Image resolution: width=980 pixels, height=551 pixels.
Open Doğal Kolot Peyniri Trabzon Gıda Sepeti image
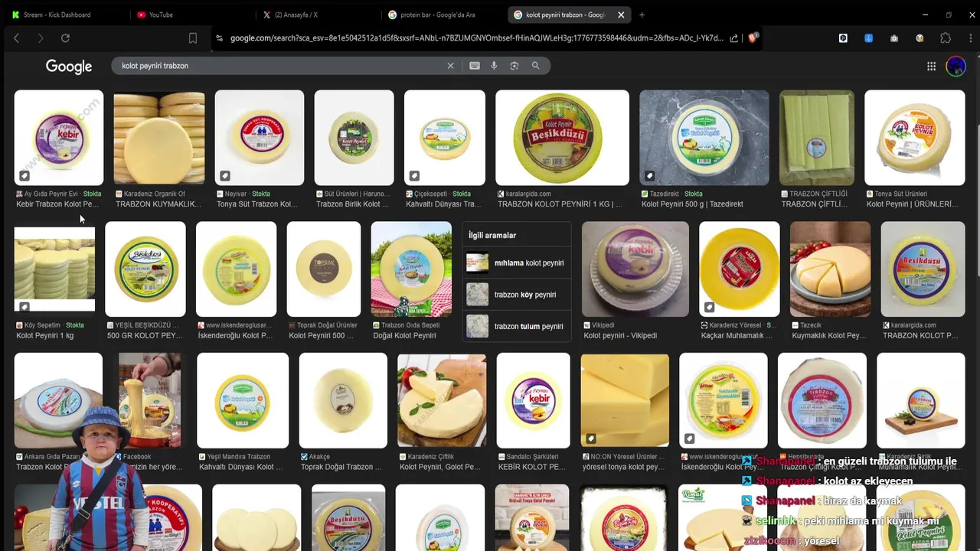[x=411, y=269]
